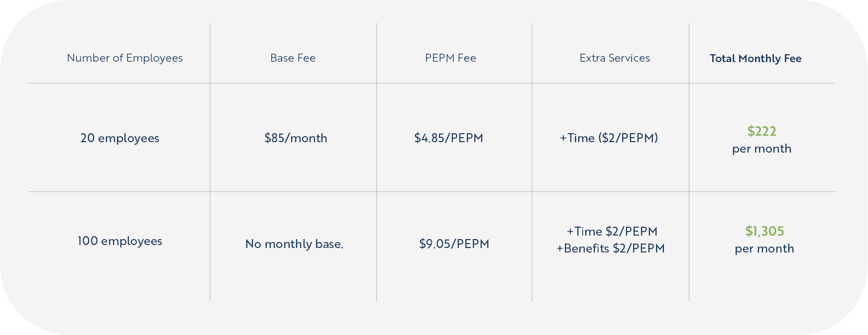Screen dimensions: 868x335
Task: Click the Total Monthly Fee header
Action: (x=756, y=59)
